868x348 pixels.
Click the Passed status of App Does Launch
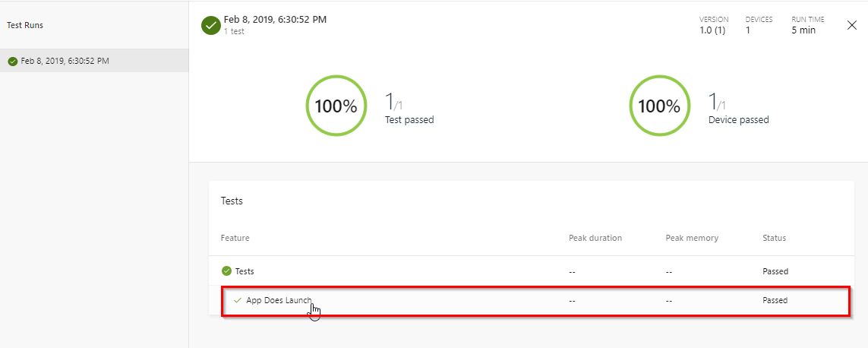(x=775, y=300)
